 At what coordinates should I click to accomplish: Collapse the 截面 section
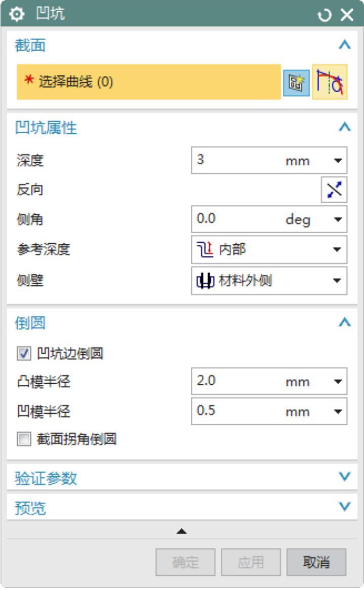(345, 46)
